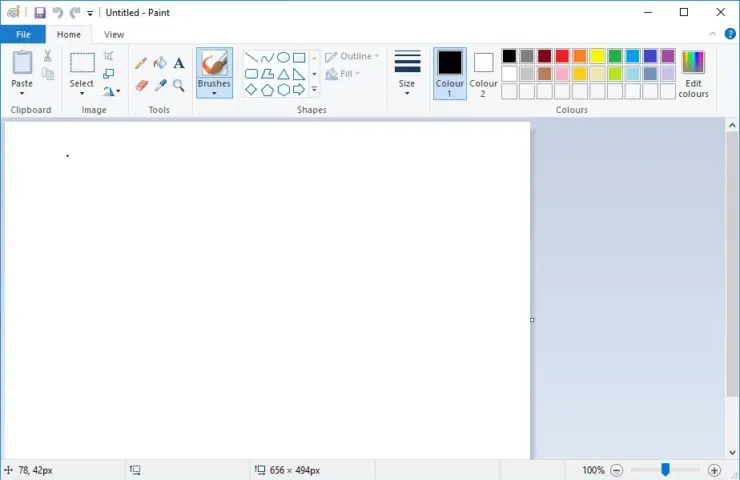The width and height of the screenshot is (740, 480).
Task: Open the Size thickness dropdown
Action: 407,72
